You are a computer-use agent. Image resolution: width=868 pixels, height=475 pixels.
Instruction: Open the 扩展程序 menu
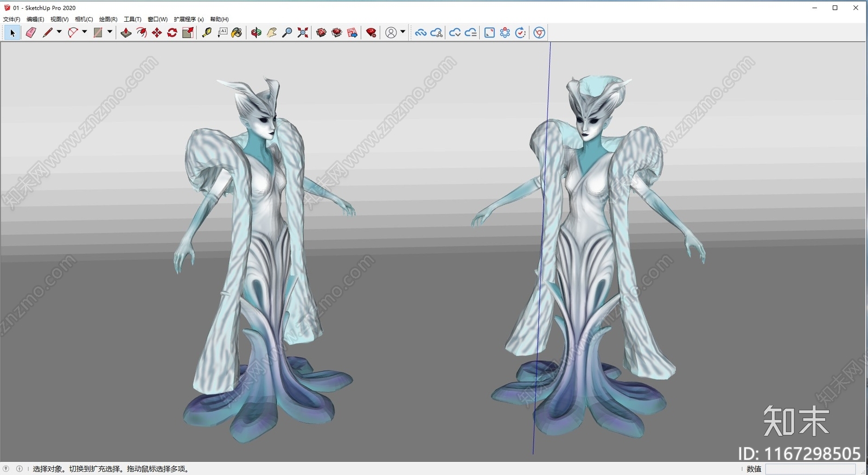189,19
